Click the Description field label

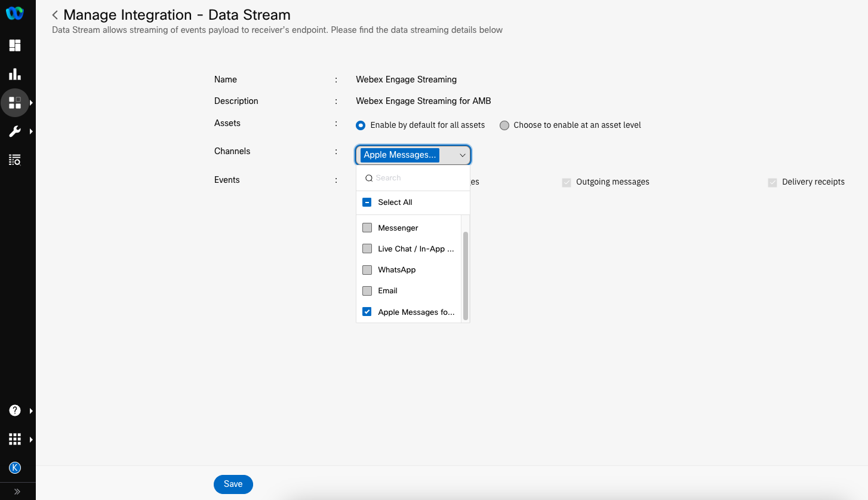tap(236, 101)
